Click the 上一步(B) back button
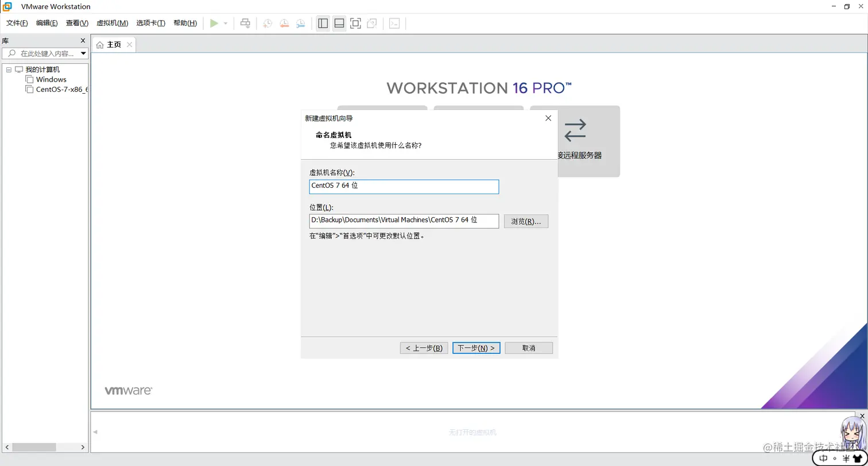Screen dimensions: 868x466 tap(424, 348)
